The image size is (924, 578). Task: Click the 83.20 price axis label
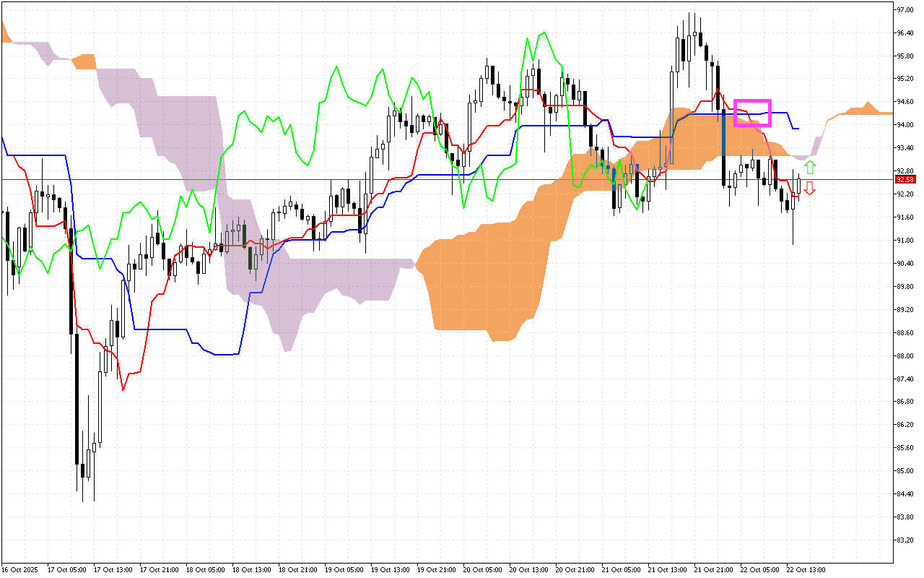(905, 540)
